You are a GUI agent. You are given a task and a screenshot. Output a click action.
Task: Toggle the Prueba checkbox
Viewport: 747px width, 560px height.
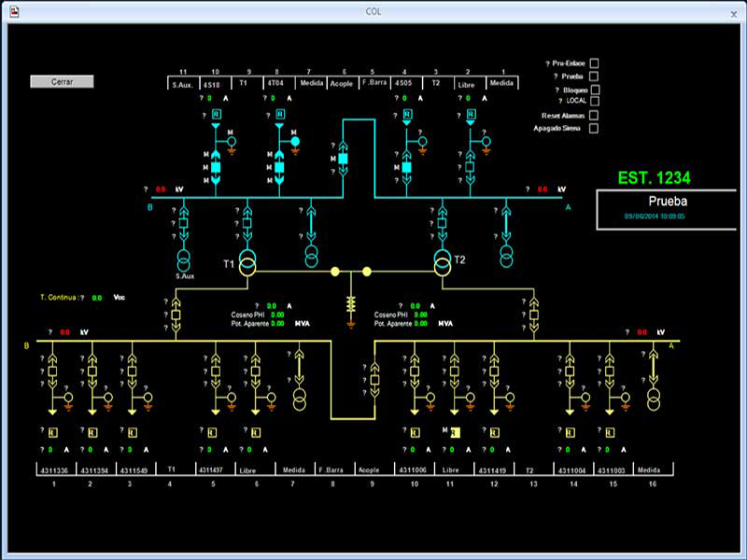tap(594, 77)
